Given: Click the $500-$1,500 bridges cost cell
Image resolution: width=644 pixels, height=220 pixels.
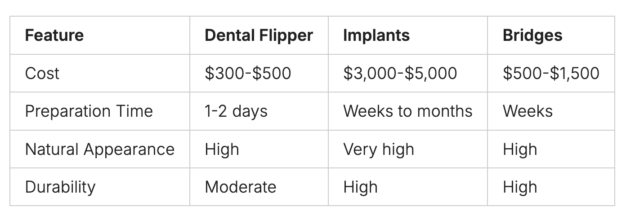Looking at the screenshot, I should click(551, 73).
